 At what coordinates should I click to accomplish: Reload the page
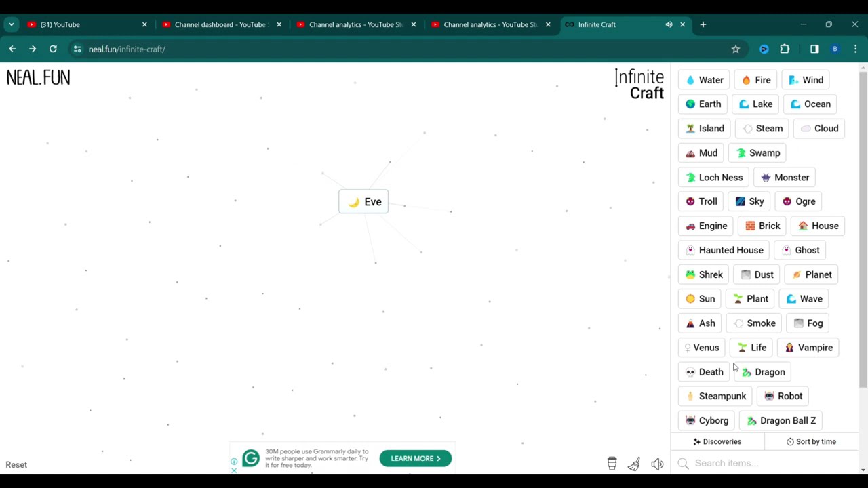(53, 49)
